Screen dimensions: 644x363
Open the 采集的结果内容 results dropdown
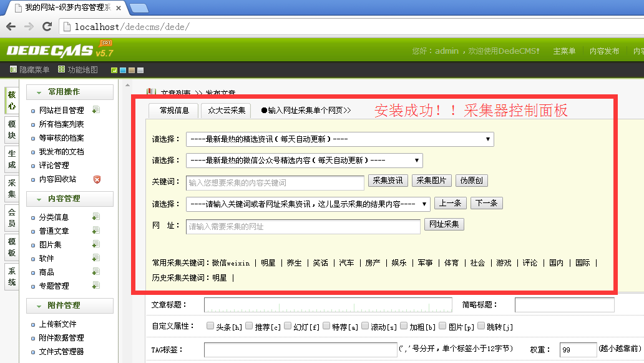tap(308, 204)
